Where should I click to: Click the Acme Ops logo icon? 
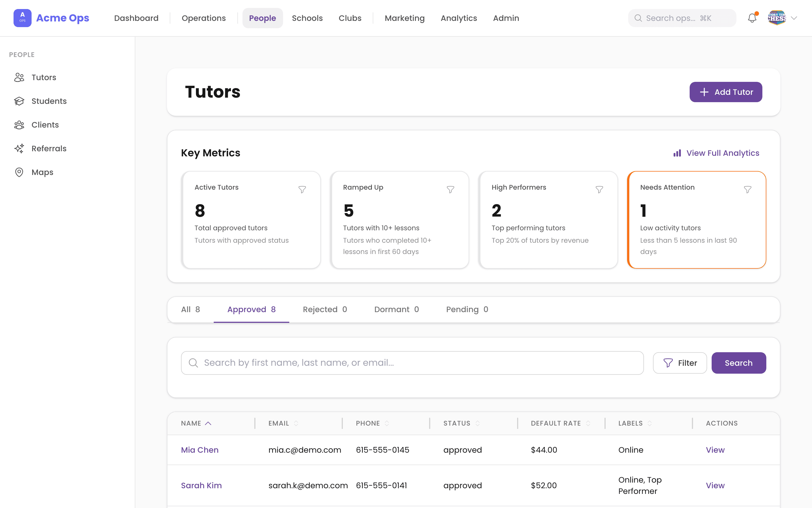pos(23,18)
